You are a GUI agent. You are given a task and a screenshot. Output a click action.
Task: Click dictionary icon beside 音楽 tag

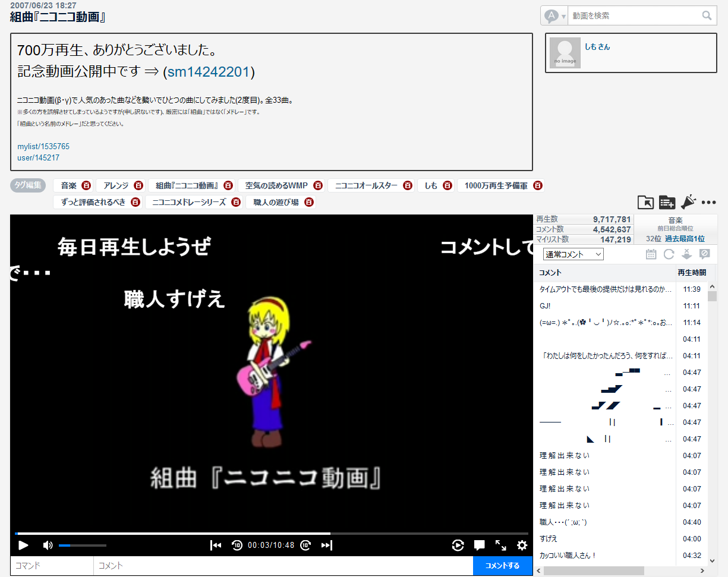coord(86,186)
